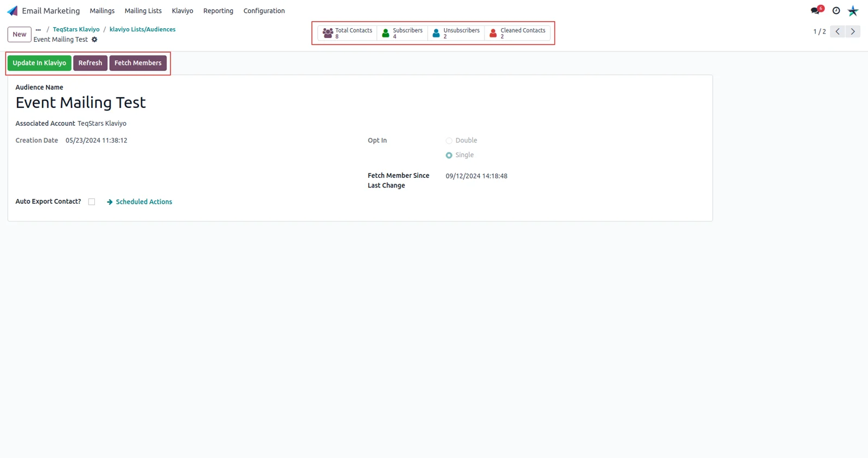The image size is (868, 458).
Task: Go to the previous record arrow
Action: [x=838, y=31]
